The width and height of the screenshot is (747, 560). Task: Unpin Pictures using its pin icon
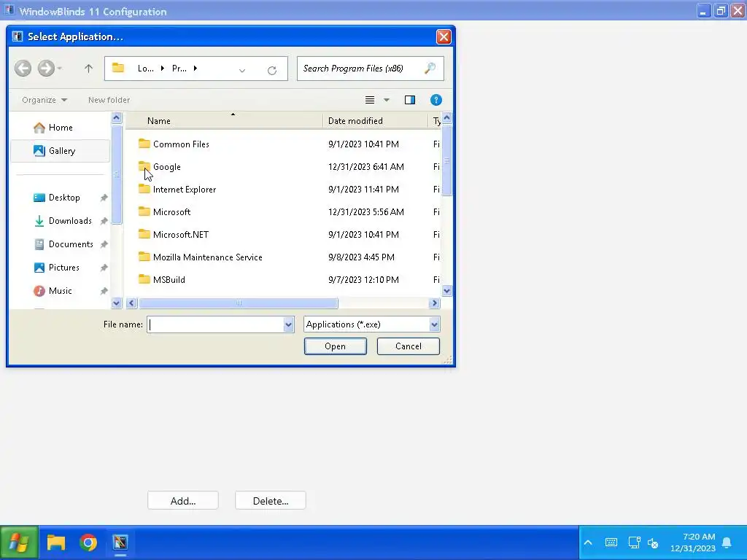104,268
